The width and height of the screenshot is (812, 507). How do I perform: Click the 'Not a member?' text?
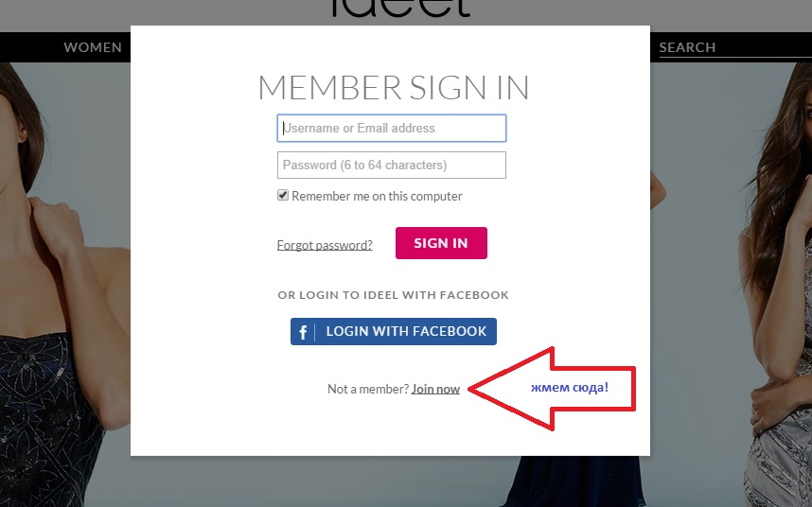pos(367,389)
